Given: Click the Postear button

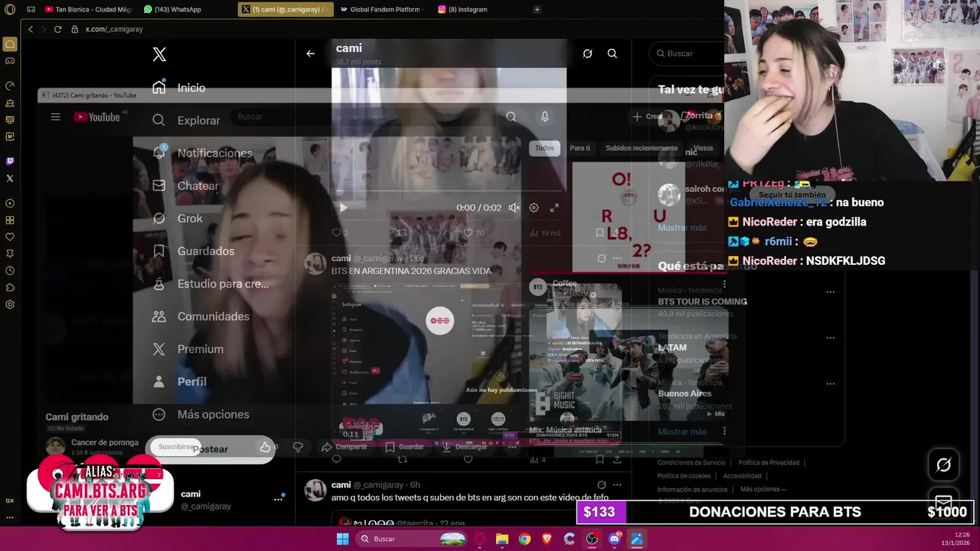Looking at the screenshot, I should pos(210,448).
